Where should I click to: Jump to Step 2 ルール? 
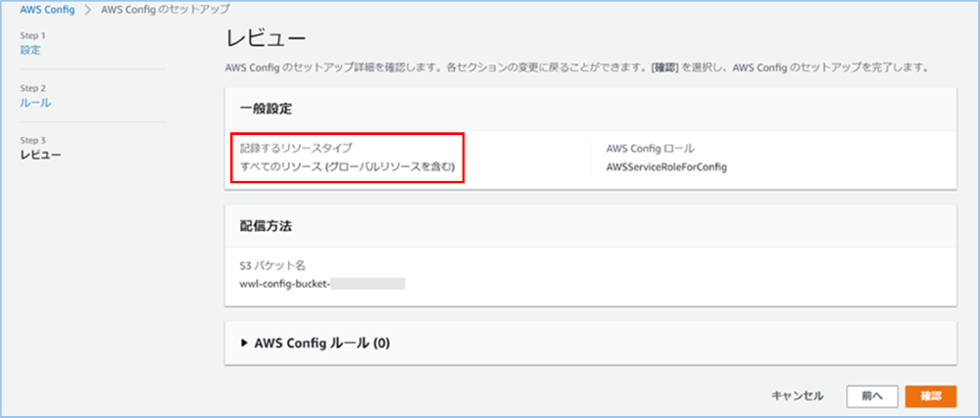35,102
